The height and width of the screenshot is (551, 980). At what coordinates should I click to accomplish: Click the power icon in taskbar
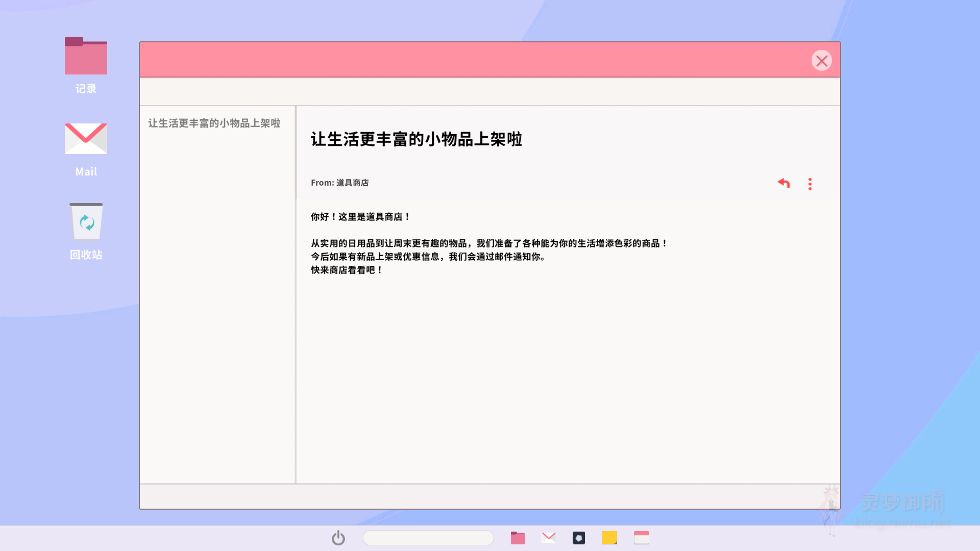pos(338,538)
